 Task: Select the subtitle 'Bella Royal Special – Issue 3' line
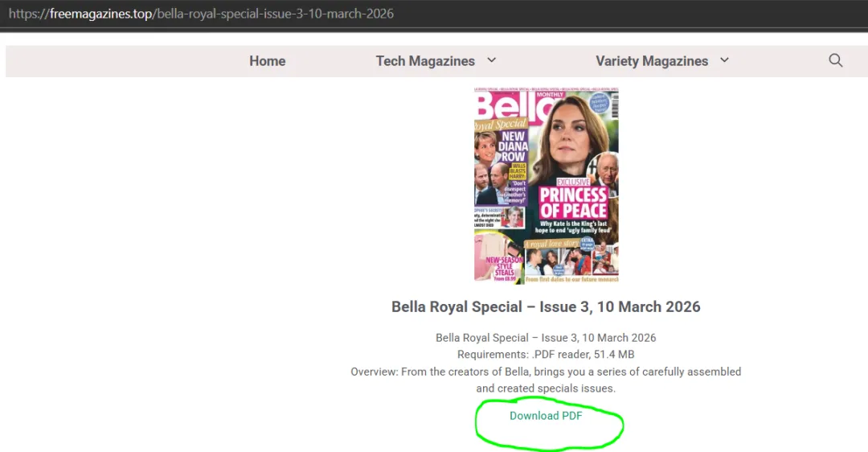pyautogui.click(x=546, y=338)
